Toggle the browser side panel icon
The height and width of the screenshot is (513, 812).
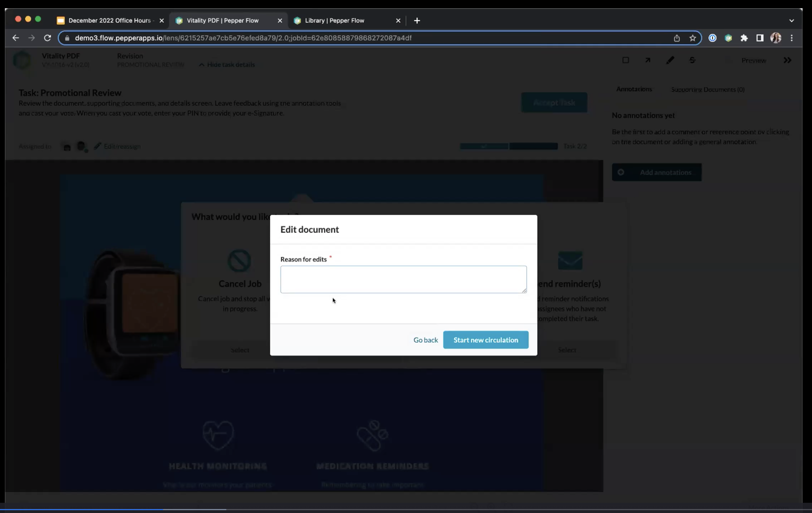coord(760,38)
